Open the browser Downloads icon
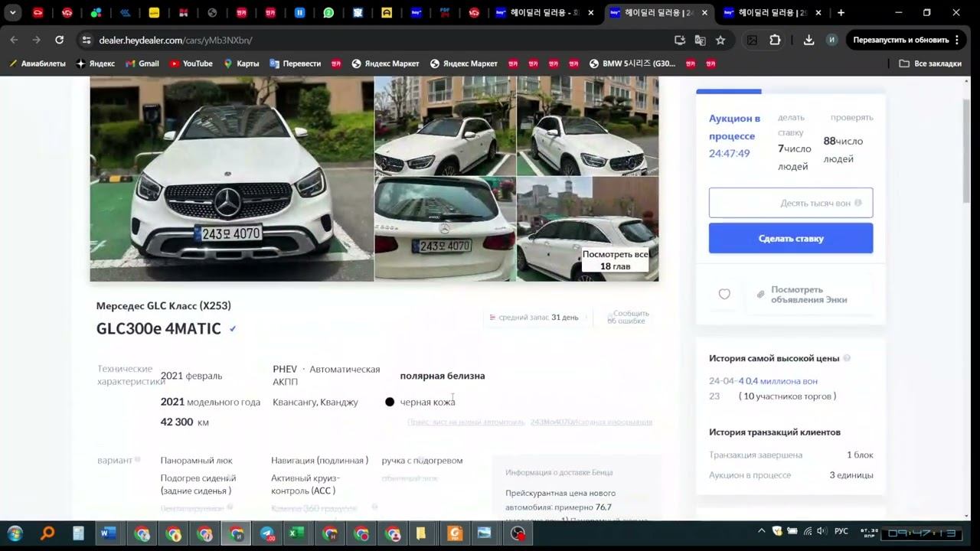Image resolution: width=980 pixels, height=551 pixels. tap(808, 40)
